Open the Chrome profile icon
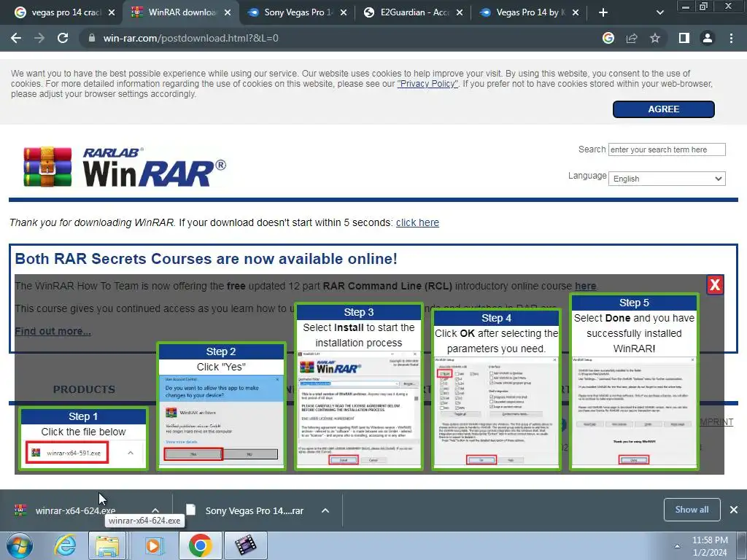This screenshot has height=560, width=747. [x=708, y=38]
